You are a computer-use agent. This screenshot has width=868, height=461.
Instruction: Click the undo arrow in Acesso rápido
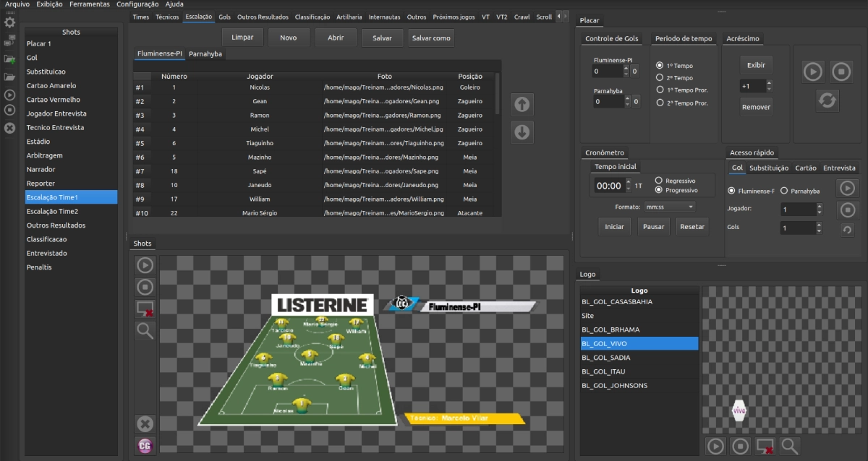[847, 230]
